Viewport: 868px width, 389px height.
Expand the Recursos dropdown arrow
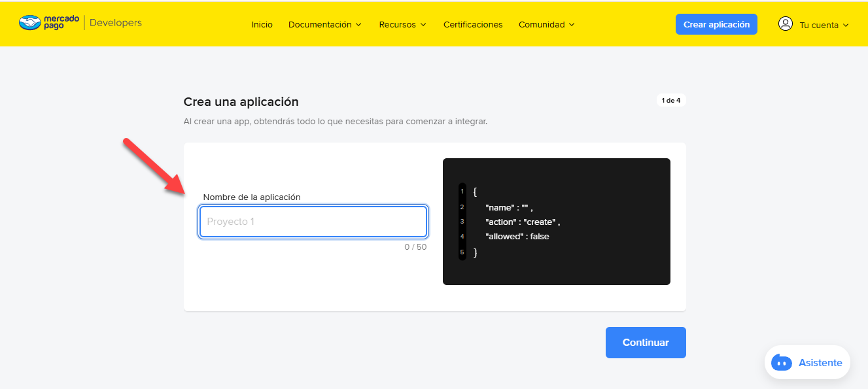423,25
